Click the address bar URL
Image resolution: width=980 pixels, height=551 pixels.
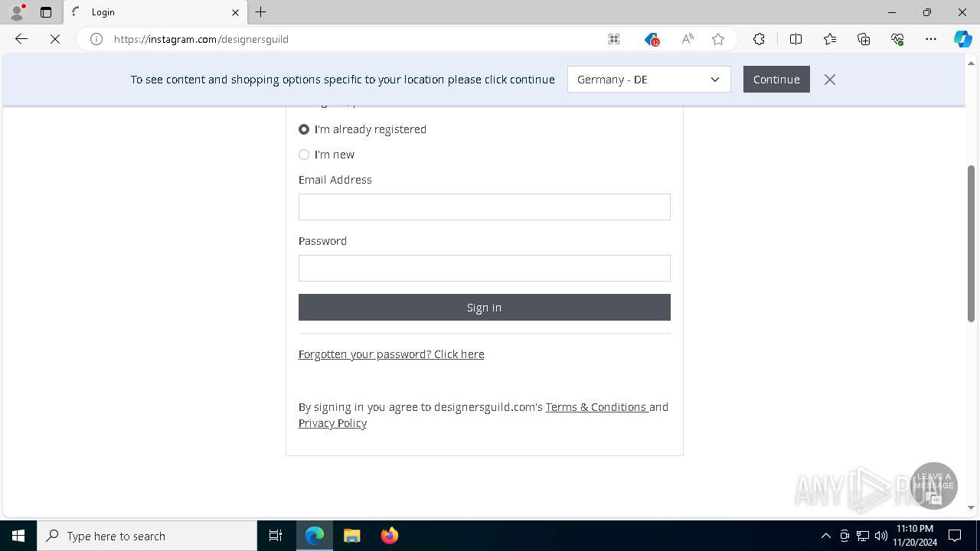(x=201, y=39)
